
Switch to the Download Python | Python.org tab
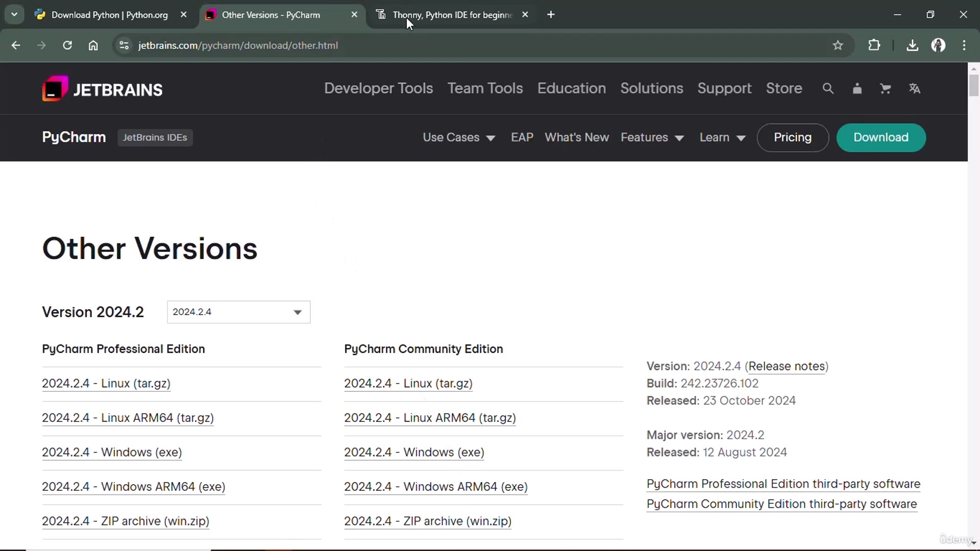click(x=109, y=15)
